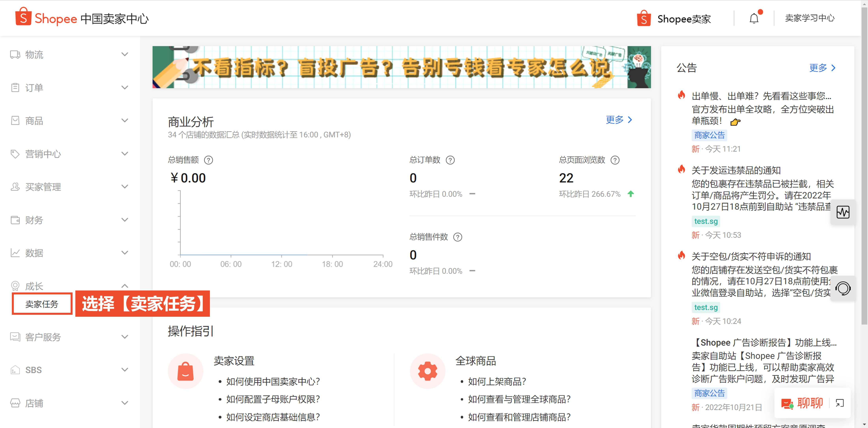Click the 成长 medal icon
This screenshot has width=868, height=428.
point(15,286)
